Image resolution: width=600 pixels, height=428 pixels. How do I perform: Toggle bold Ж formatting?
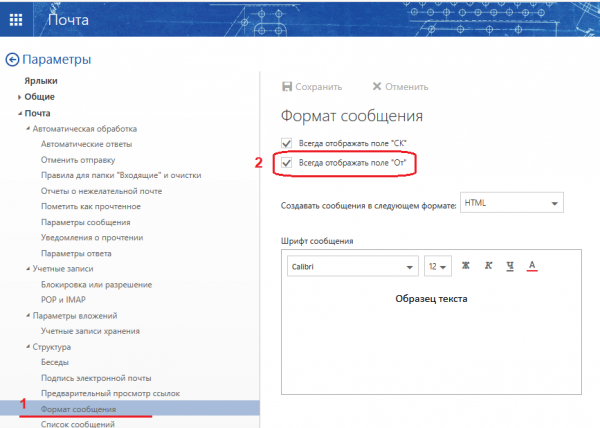tap(465, 265)
